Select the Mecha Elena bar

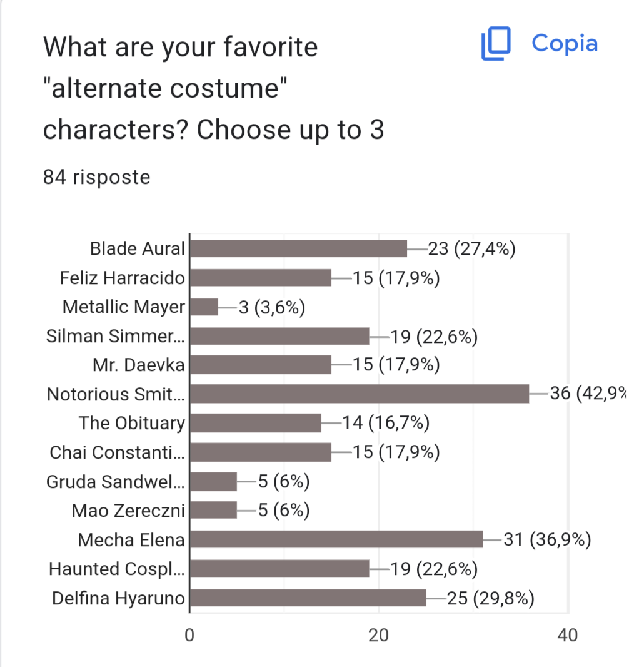point(336,539)
